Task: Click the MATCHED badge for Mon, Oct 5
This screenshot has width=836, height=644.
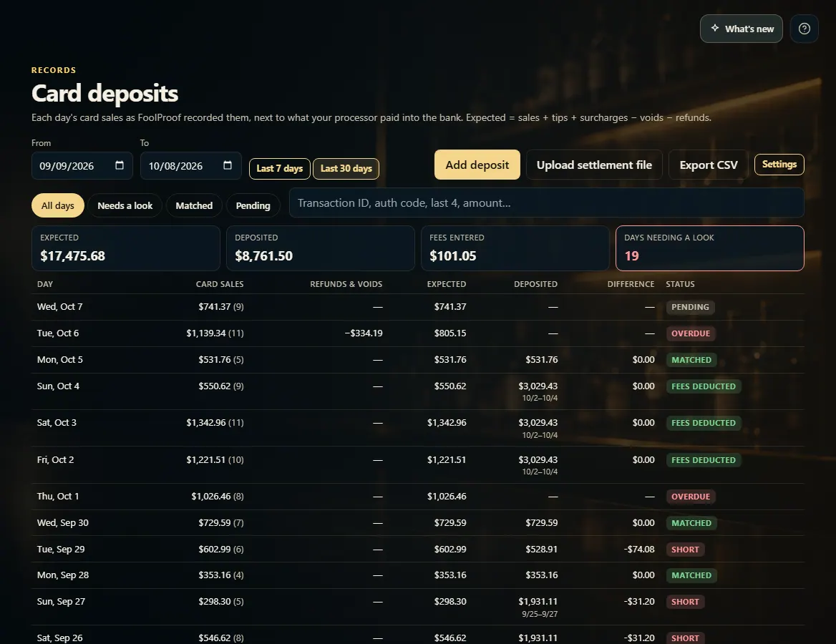Action: pyautogui.click(x=691, y=360)
